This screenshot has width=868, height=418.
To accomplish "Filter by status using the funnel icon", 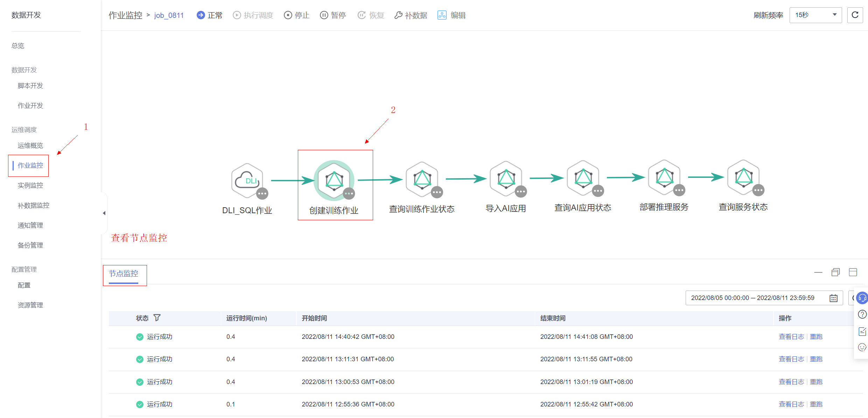I will point(157,318).
